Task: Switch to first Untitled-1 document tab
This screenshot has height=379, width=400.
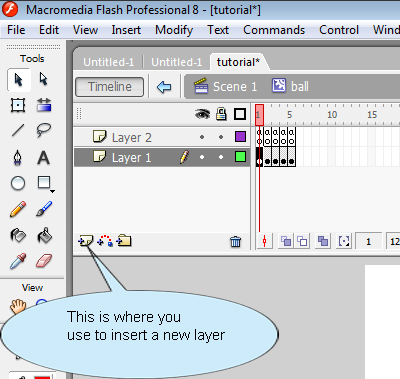Action: (109, 62)
